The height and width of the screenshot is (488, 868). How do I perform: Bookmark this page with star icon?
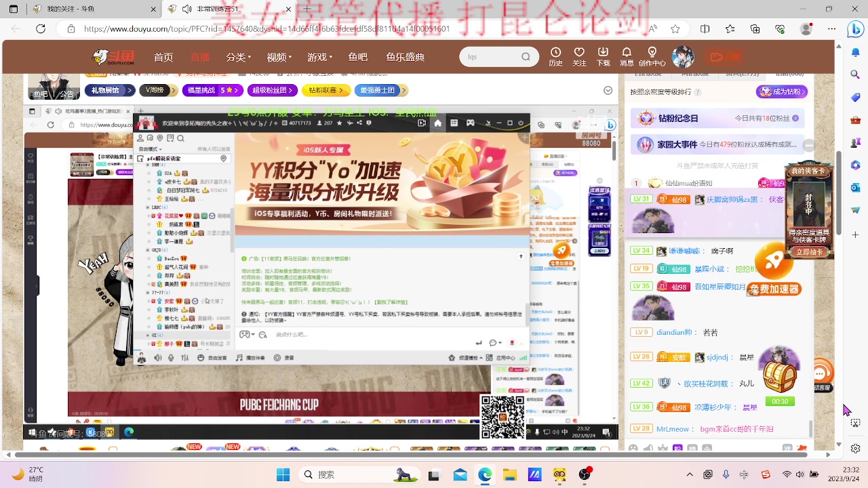click(x=675, y=29)
